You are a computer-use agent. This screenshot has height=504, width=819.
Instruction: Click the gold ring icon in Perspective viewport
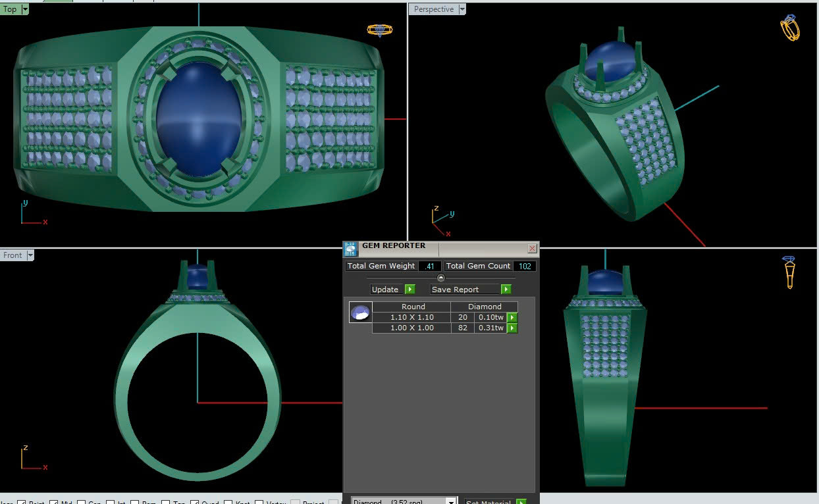coord(789,27)
